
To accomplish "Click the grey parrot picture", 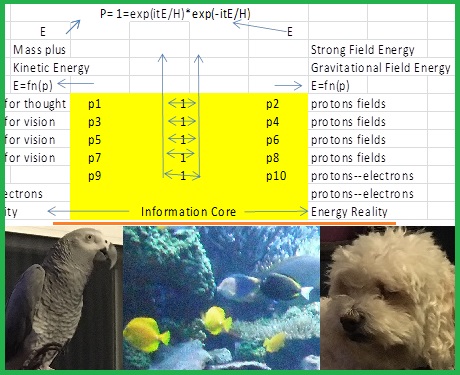I will pyautogui.click(x=64, y=298).
